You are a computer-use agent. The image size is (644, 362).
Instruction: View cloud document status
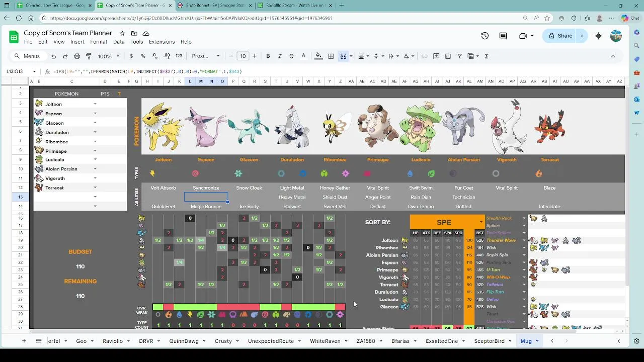(146, 33)
